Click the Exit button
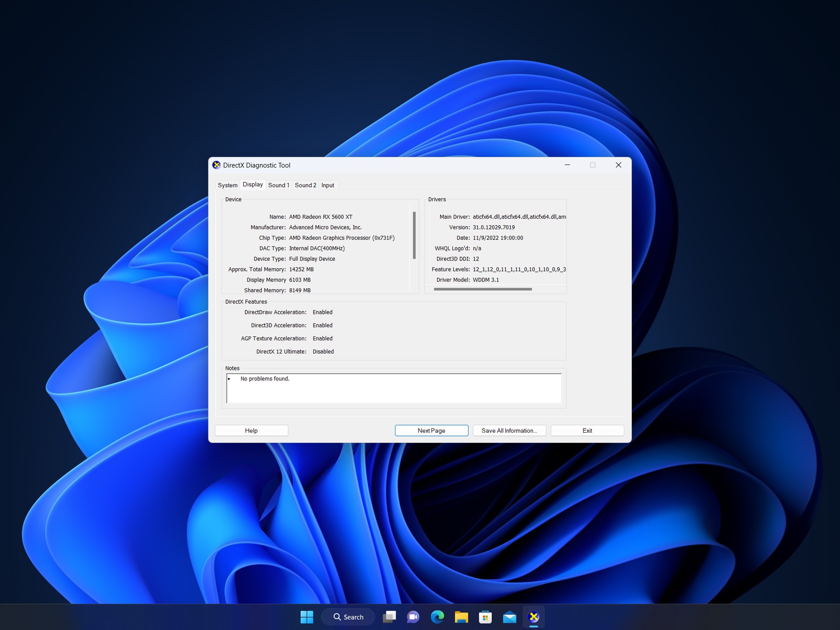 [587, 430]
